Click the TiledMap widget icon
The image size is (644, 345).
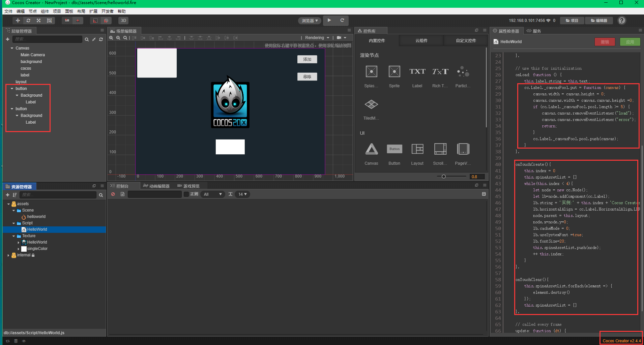click(371, 104)
